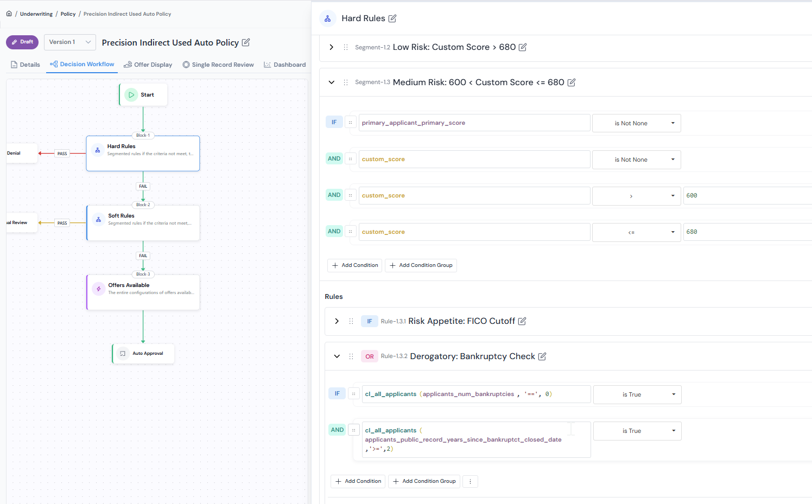Click Underwriting breadcrumb link
The width and height of the screenshot is (812, 504).
click(36, 14)
